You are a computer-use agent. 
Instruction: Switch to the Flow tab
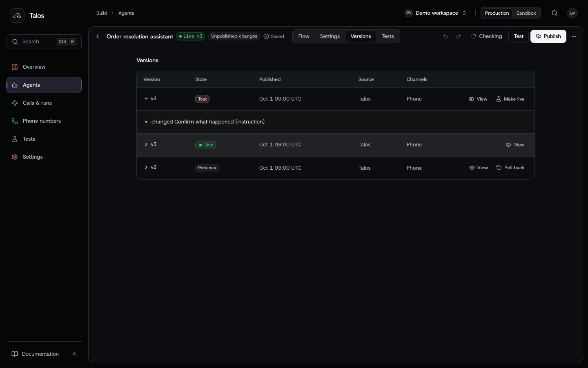(x=304, y=36)
